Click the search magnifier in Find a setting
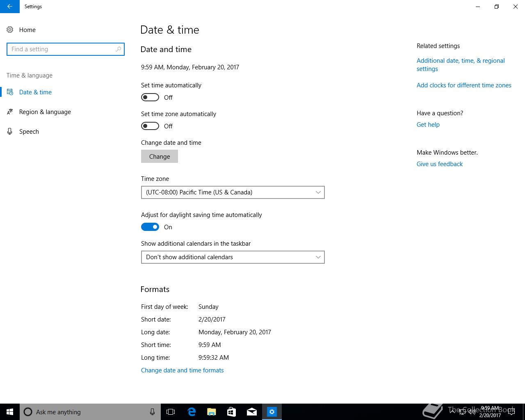The image size is (525, 420). click(x=119, y=49)
